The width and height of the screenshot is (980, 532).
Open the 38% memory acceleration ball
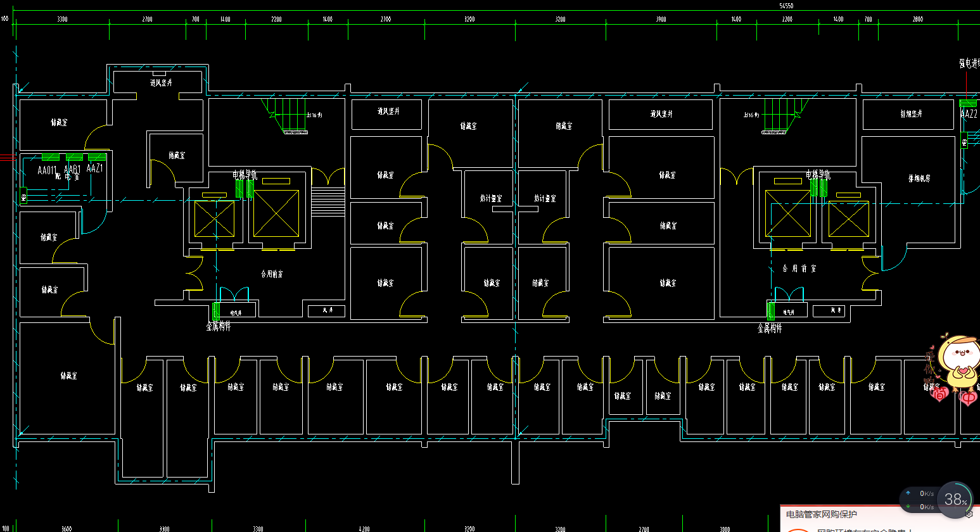point(955,499)
